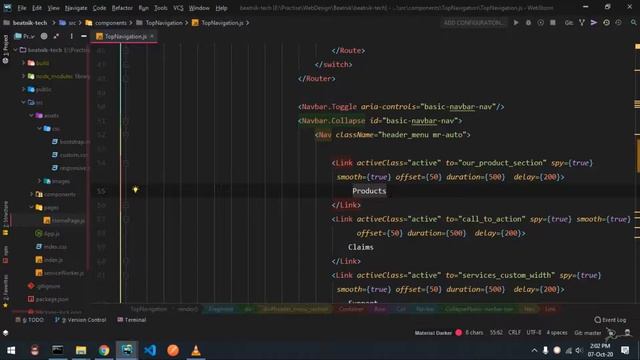The width and height of the screenshot is (640, 360).
Task: Open Visual Studio Code from the taskbar
Action: click(150, 350)
